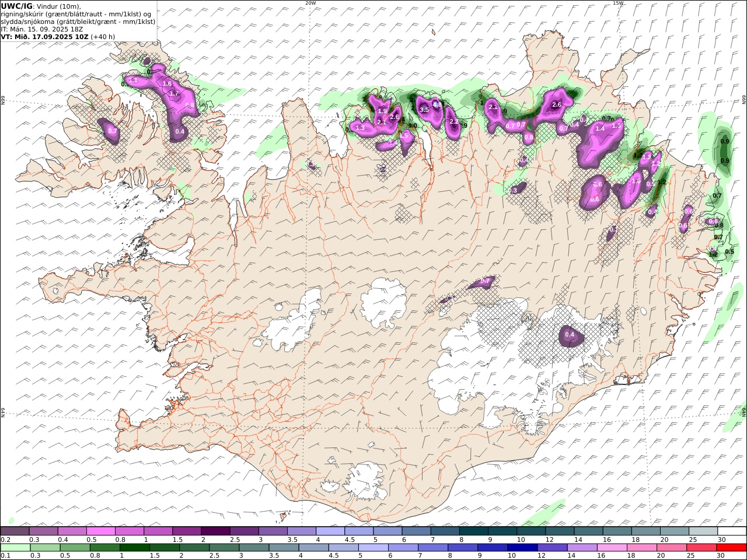Click the '4.8' precipitation value on the map
The width and height of the screenshot is (747, 560).
[437, 104]
